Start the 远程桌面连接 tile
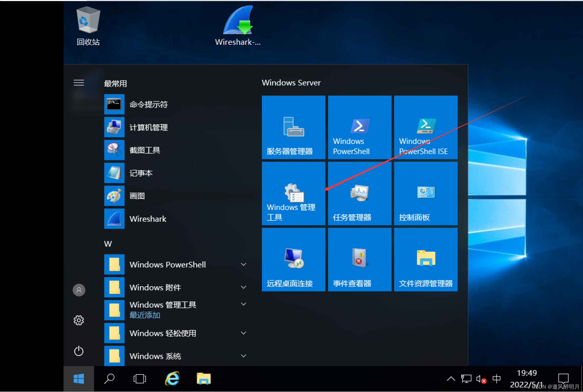This screenshot has height=392, width=583. pos(293,260)
